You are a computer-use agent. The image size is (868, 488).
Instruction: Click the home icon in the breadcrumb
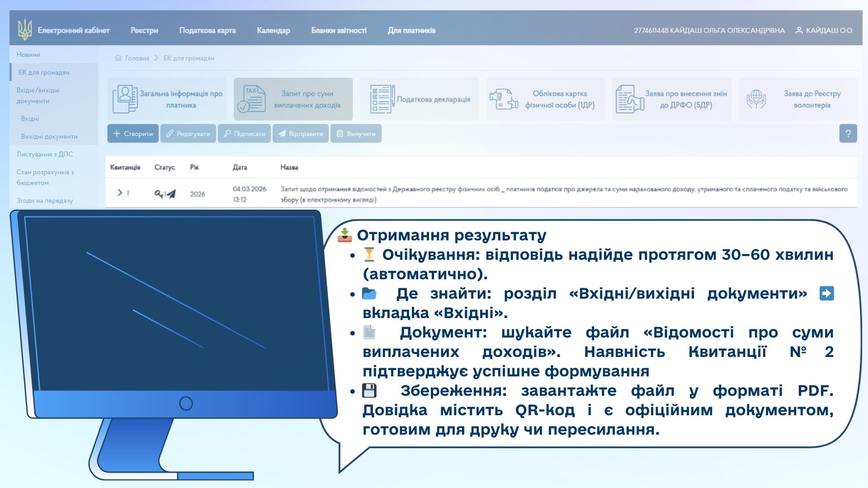tap(118, 58)
